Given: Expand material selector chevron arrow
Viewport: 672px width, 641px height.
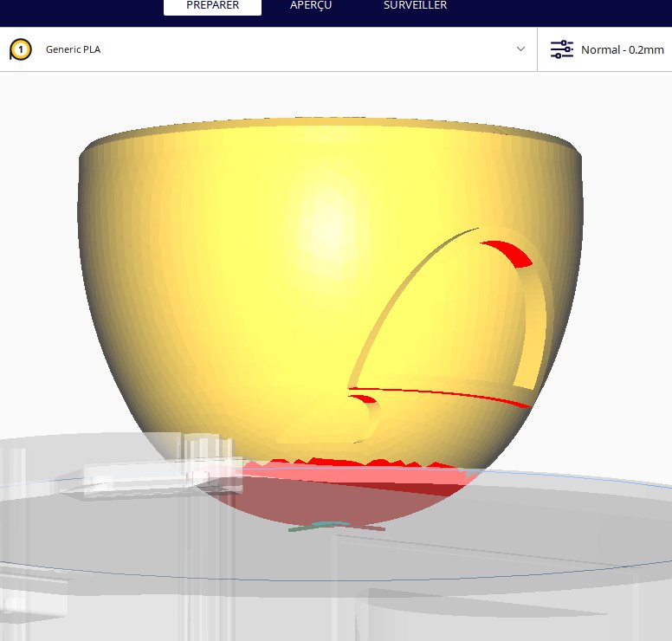Looking at the screenshot, I should 520,49.
